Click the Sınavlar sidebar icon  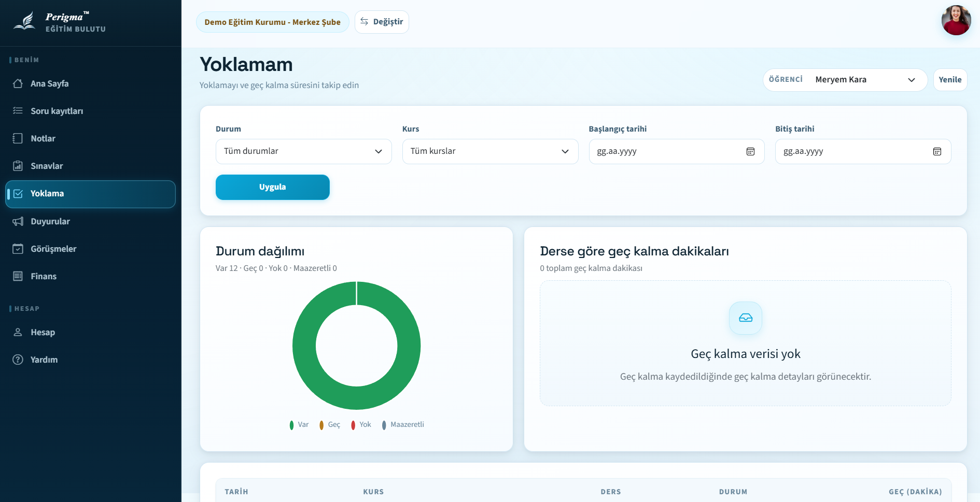click(18, 166)
